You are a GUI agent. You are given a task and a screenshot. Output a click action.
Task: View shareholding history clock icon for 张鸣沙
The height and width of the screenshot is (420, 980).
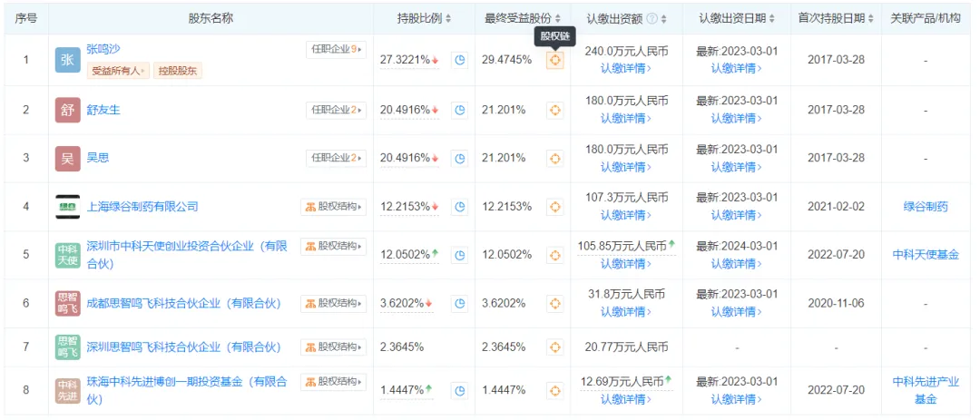click(x=460, y=61)
